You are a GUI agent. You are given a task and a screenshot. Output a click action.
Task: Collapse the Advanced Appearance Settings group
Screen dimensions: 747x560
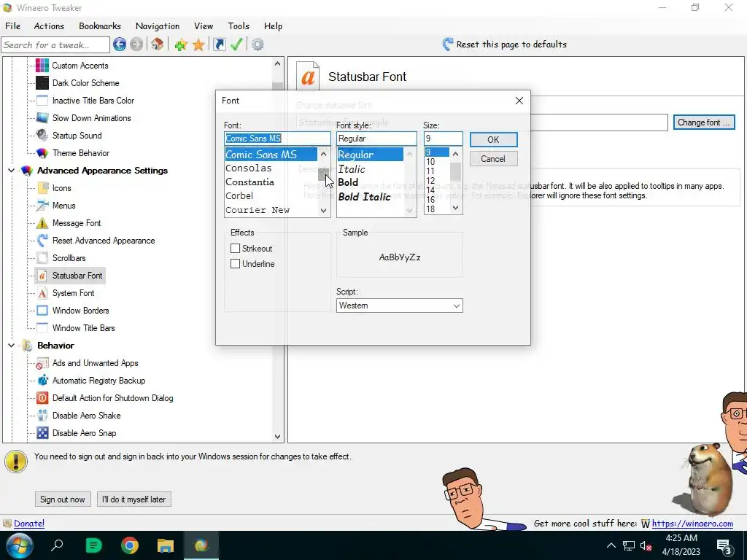coord(12,171)
